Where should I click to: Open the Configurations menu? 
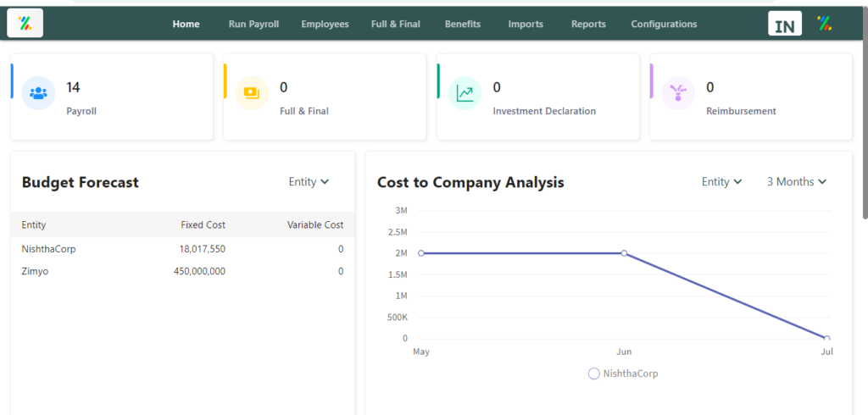click(x=664, y=24)
